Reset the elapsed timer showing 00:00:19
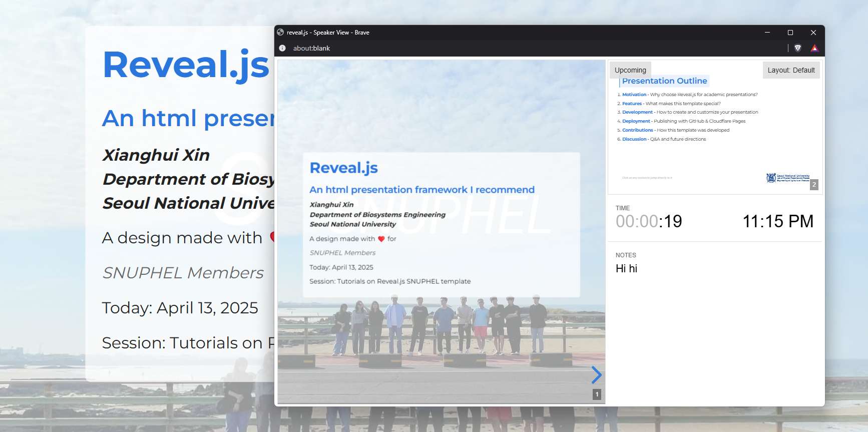Viewport: 868px width, 432px height. 649,221
